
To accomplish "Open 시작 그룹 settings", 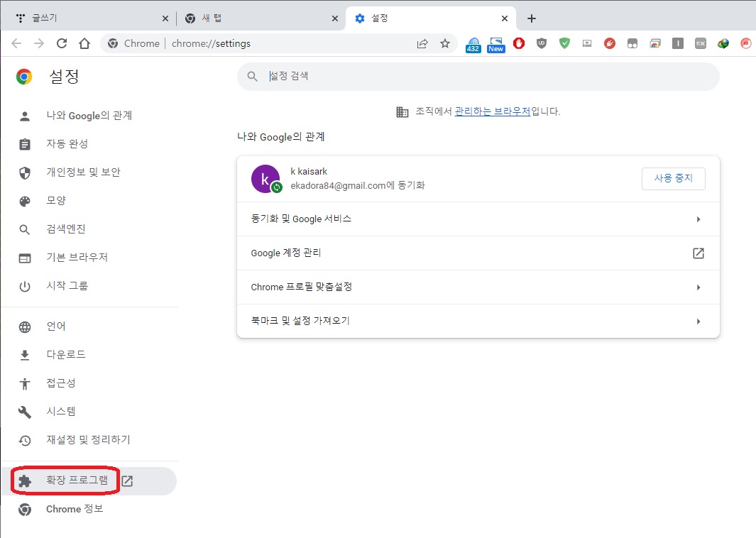I will (x=89, y=286).
